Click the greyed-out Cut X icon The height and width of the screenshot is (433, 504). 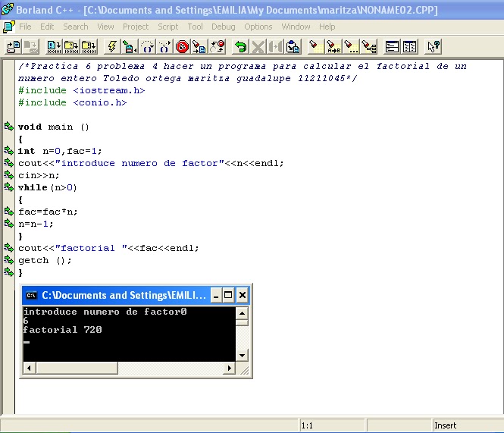pyautogui.click(x=258, y=47)
